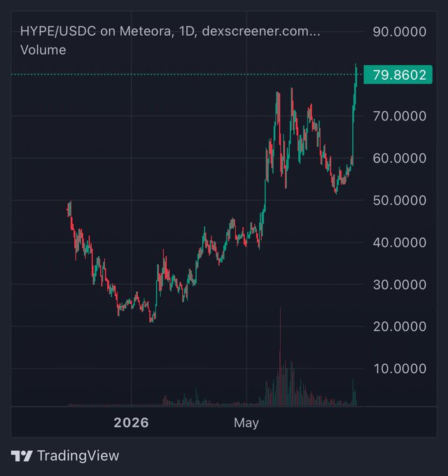Open the TradingView wordmark link
Image resolution: width=448 pixels, height=476 pixels.
point(78,456)
